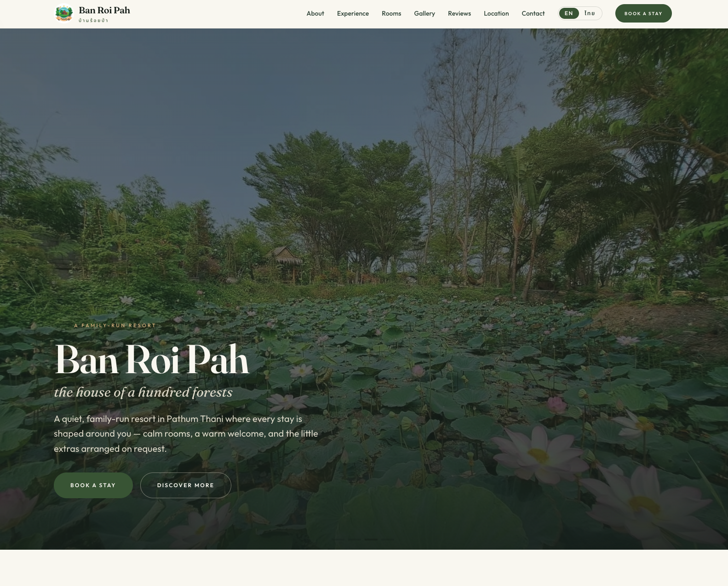Jump to Reviews from the header
Screen dimensions: 728x586
tap(459, 13)
